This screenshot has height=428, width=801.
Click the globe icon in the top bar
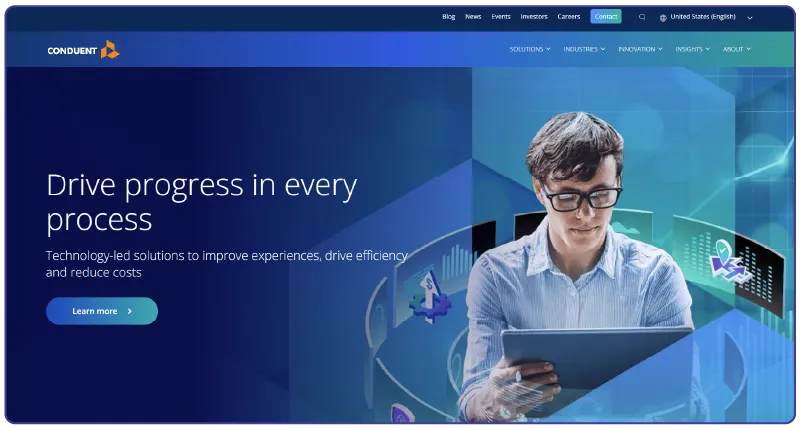point(663,17)
